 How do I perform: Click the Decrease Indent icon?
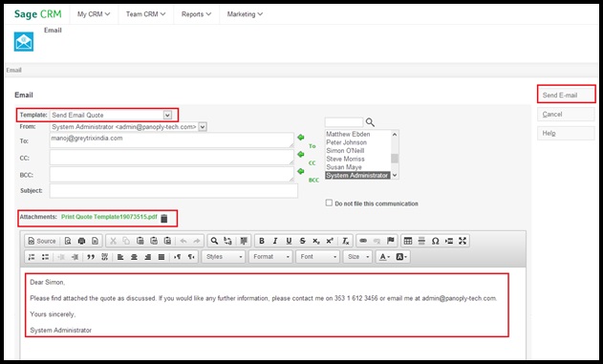click(x=61, y=257)
